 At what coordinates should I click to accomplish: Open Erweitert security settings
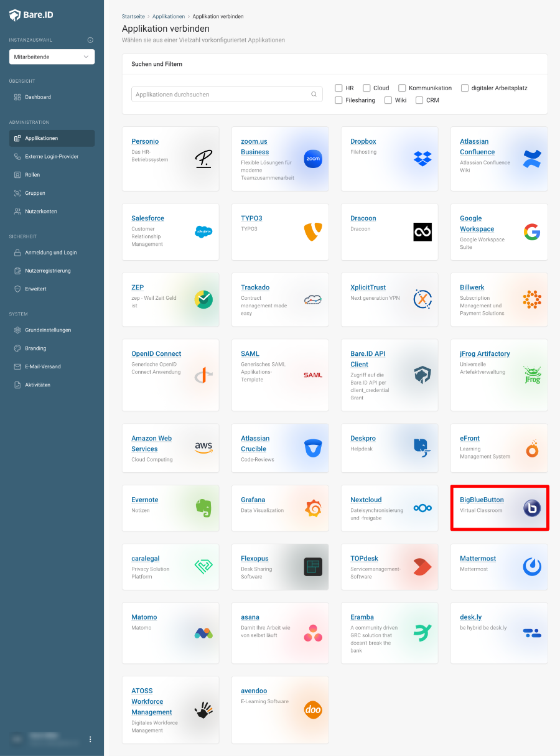coord(52,289)
